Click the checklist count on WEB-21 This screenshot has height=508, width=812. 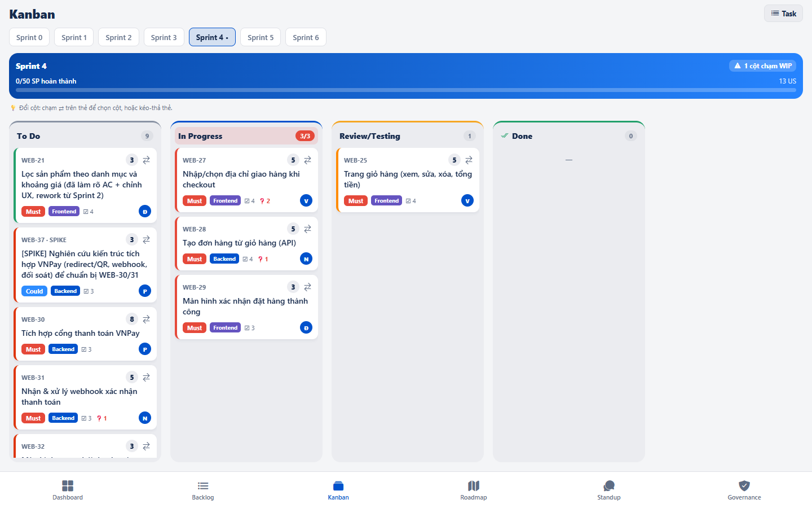[x=89, y=212]
